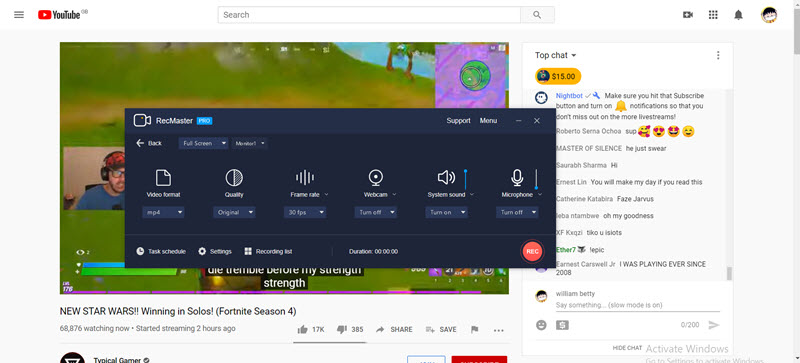
Task: Click the System sound speaker icon
Action: pyautogui.click(x=446, y=178)
